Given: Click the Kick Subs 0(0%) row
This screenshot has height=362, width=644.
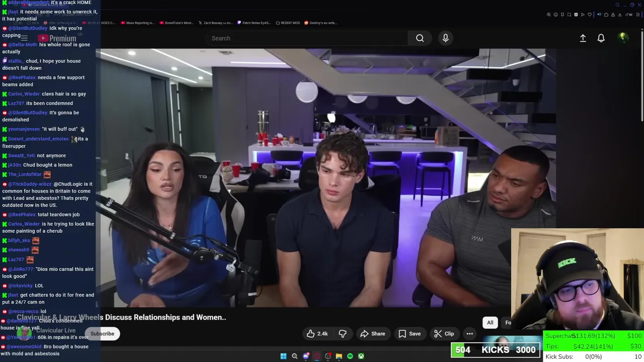Looking at the screenshot, I should 594,356.
